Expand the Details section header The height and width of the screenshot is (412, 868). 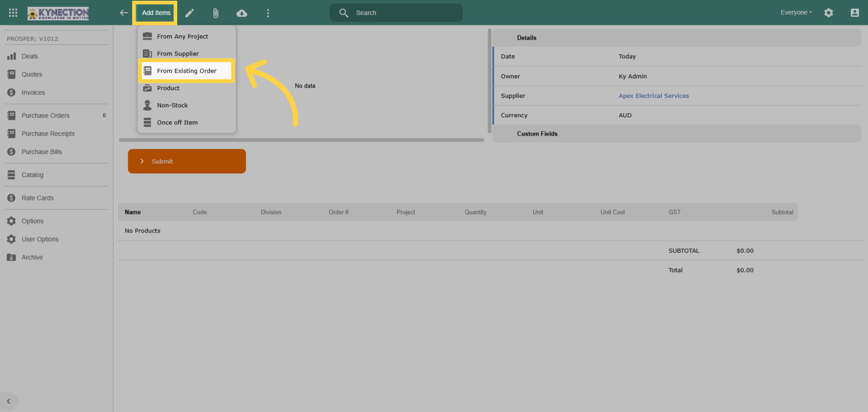click(677, 38)
